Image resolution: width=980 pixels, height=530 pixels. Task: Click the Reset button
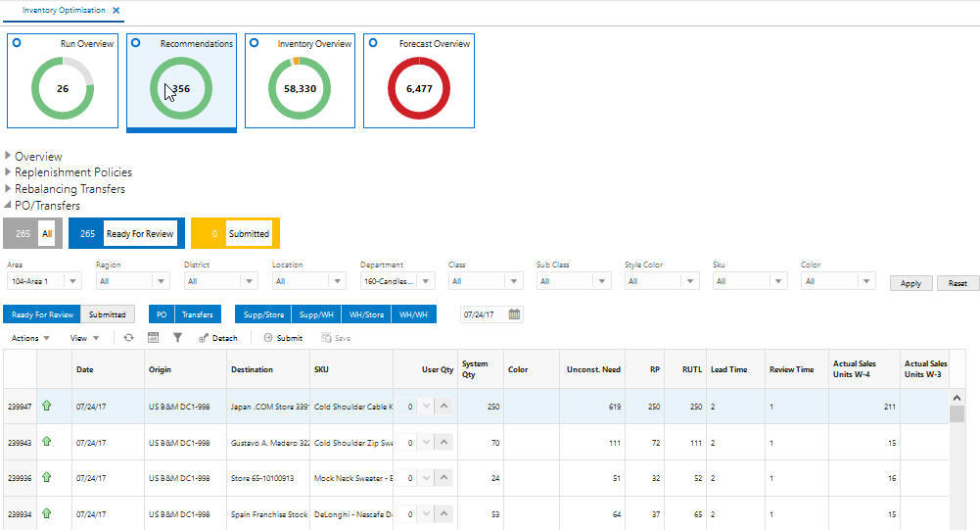point(957,283)
